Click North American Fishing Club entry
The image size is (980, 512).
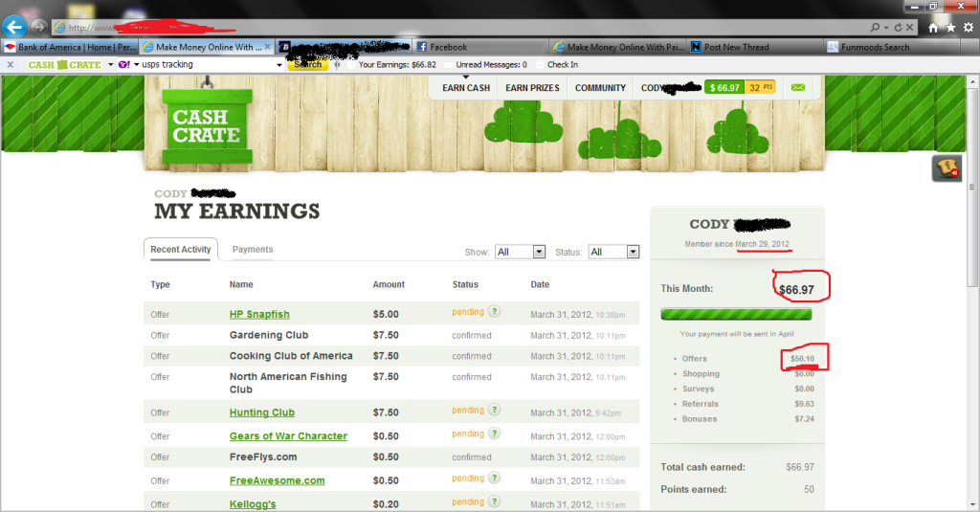(x=288, y=383)
